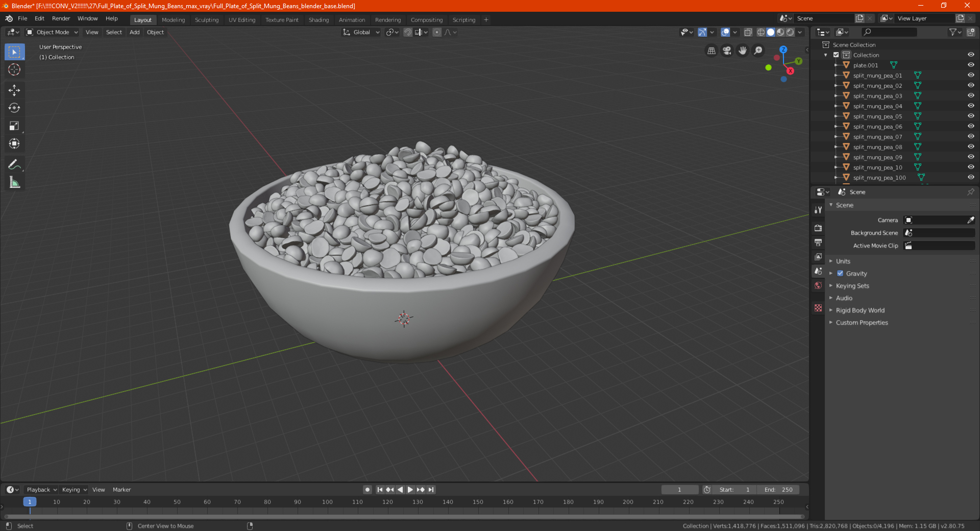Switch to wireframe shading mode
Viewport: 980px width, 531px height.
(x=761, y=32)
